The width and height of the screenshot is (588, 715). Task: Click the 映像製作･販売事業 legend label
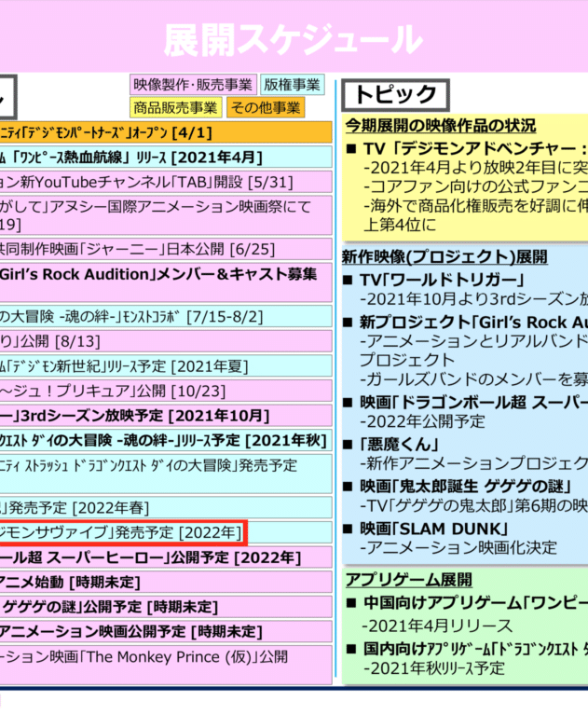point(193,85)
